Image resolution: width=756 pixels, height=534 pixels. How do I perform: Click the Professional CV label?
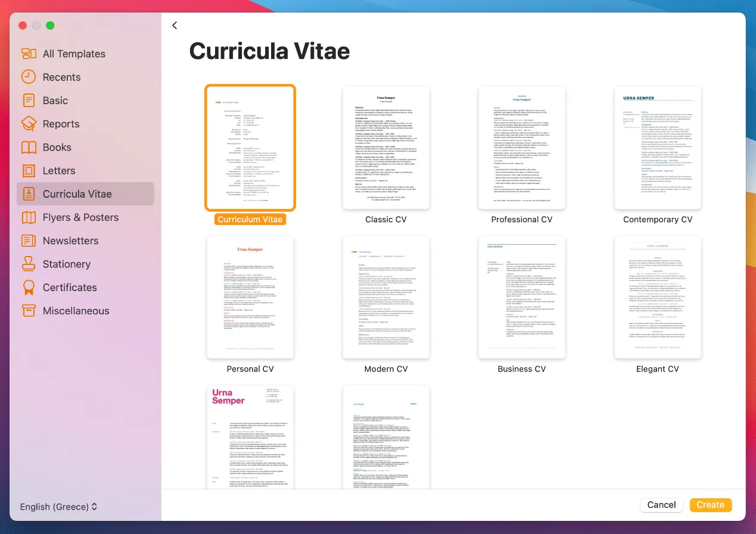click(522, 219)
